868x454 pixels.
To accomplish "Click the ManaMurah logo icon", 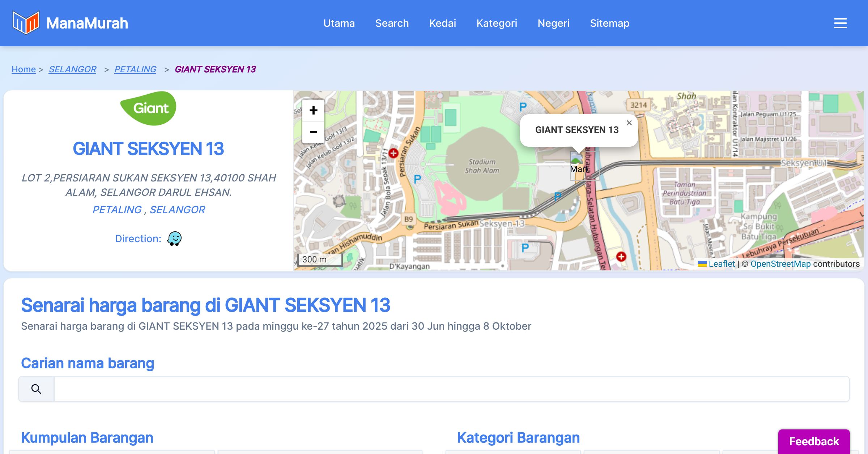I will pos(26,23).
